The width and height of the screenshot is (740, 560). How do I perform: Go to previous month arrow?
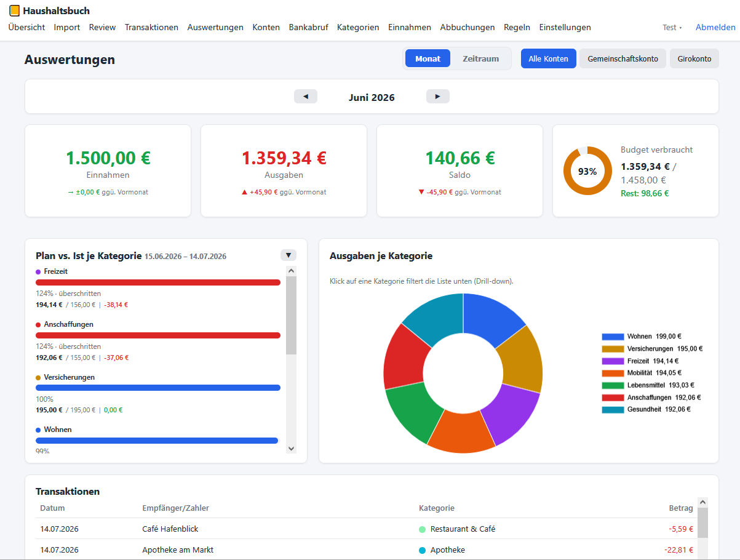coord(306,97)
